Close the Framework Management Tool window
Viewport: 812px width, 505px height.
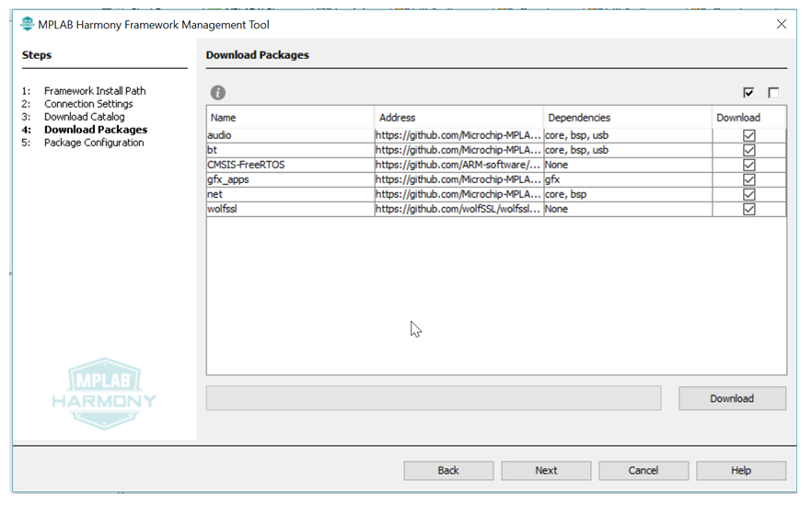click(x=781, y=24)
